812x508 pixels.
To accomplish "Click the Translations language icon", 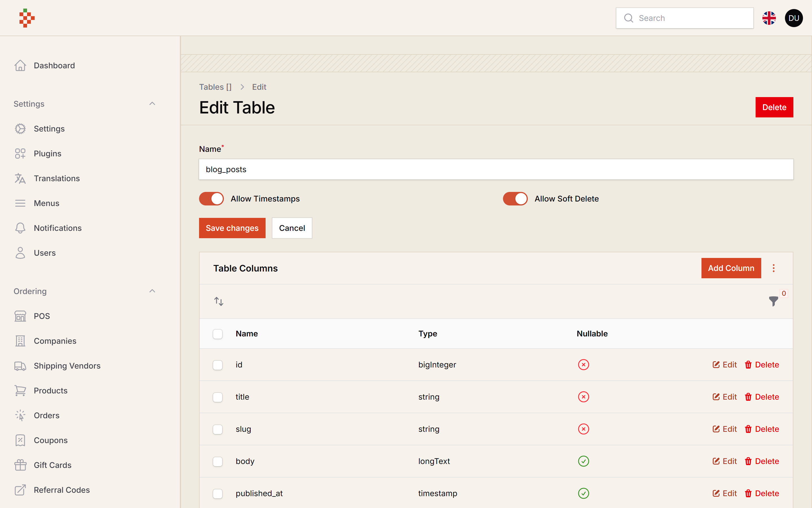I will (20, 178).
